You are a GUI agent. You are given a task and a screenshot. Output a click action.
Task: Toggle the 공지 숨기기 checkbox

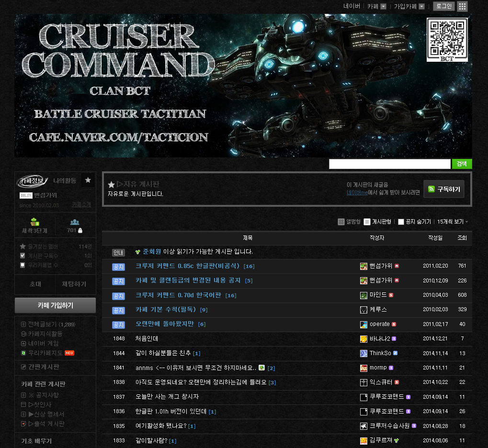click(401, 222)
